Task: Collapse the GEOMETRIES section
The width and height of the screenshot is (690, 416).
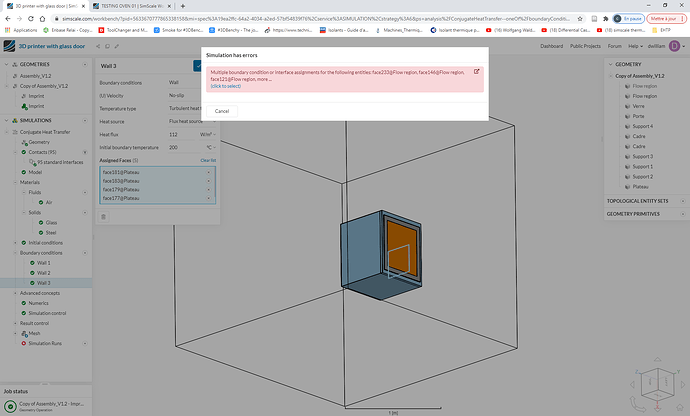Action: tap(7, 64)
